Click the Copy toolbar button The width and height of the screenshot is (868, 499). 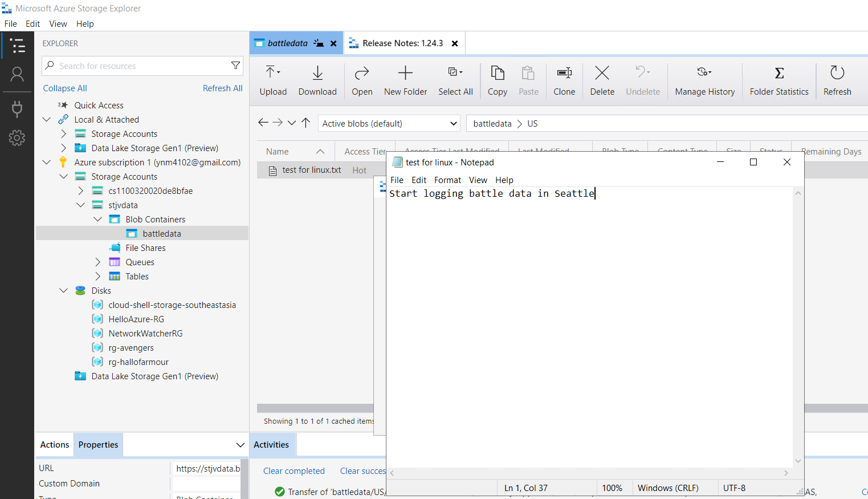tap(497, 80)
